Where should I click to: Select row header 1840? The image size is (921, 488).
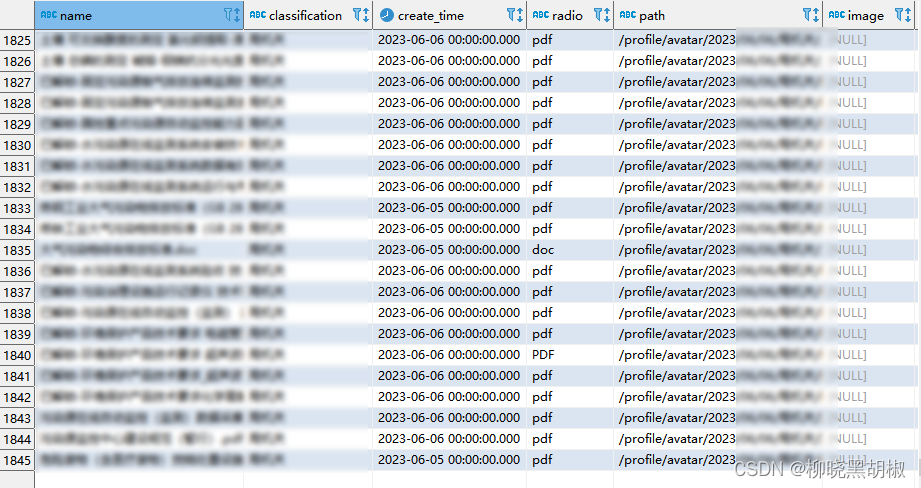pos(17,355)
